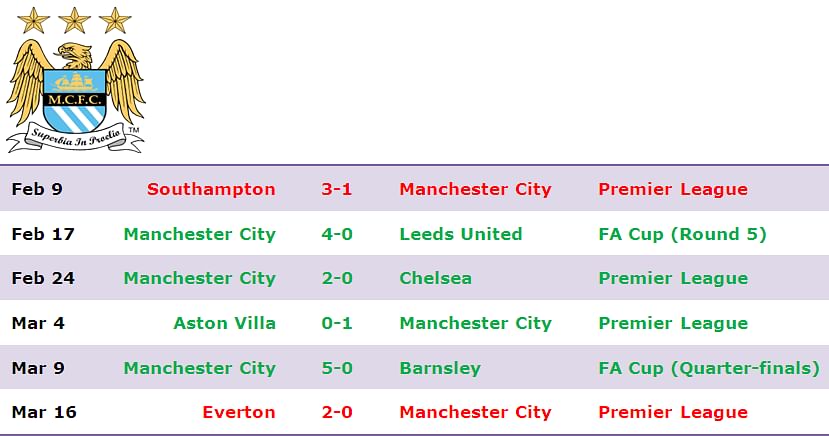
Task: Click Chelsea in the Feb 24 fixture
Action: [435, 278]
